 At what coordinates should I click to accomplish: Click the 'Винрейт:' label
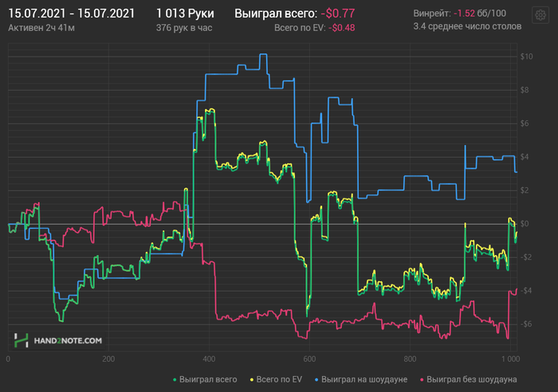432,14
